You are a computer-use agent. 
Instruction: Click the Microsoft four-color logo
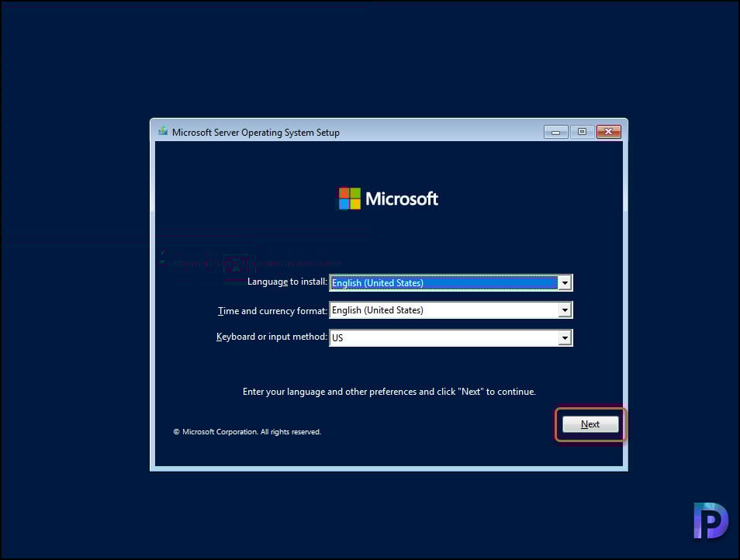tap(350, 199)
